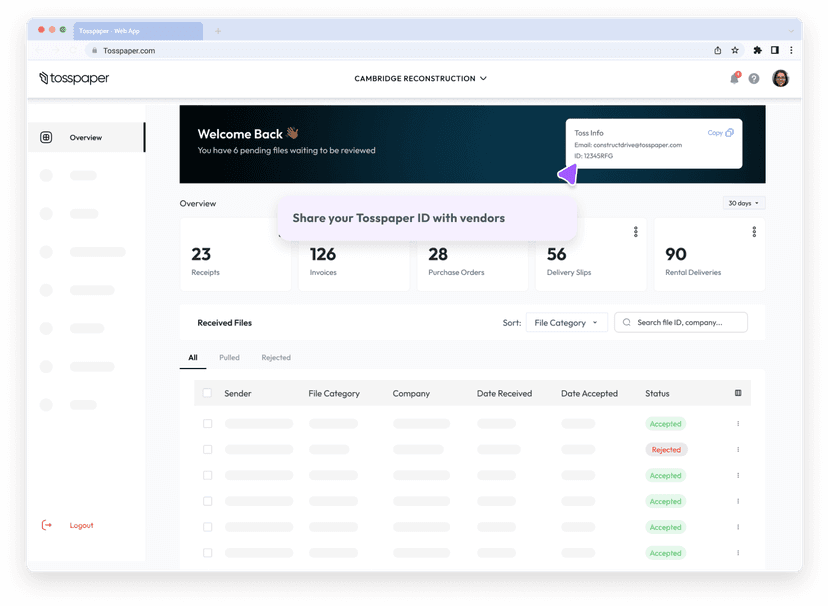Open the 30 days range dropdown

point(743,203)
